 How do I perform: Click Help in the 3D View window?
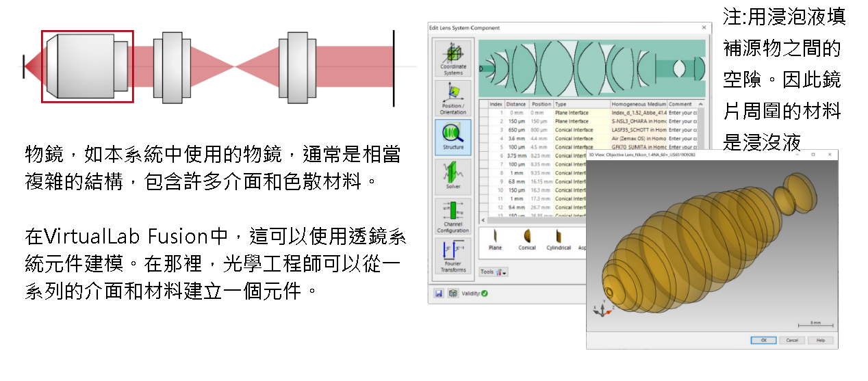tap(820, 340)
